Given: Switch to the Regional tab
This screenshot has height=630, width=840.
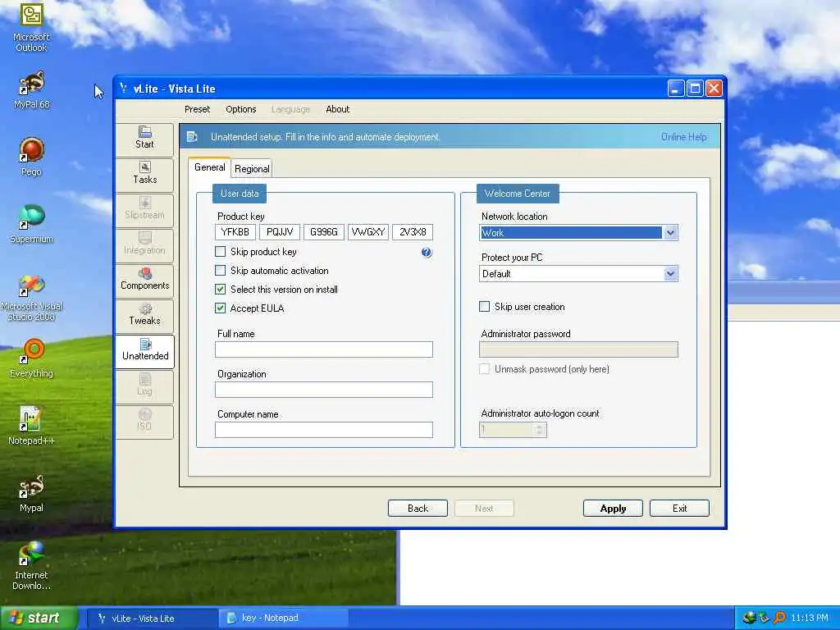Looking at the screenshot, I should coord(252,169).
